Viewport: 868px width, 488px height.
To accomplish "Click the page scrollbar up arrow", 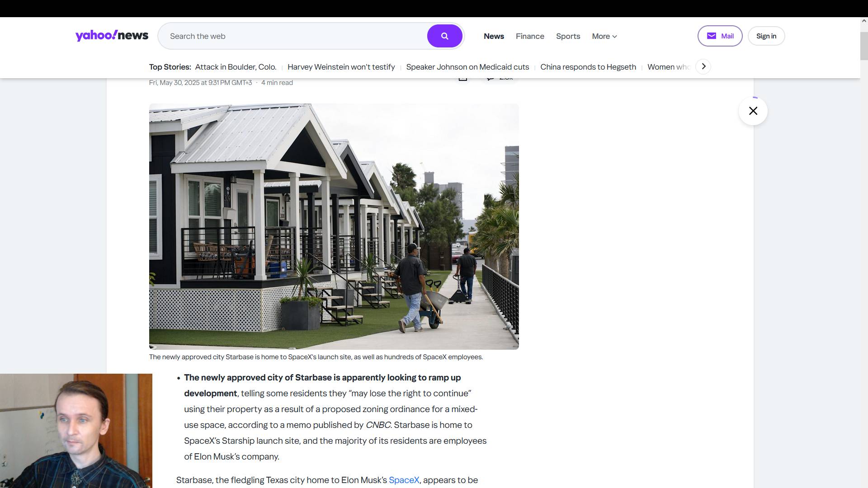I will point(864,21).
